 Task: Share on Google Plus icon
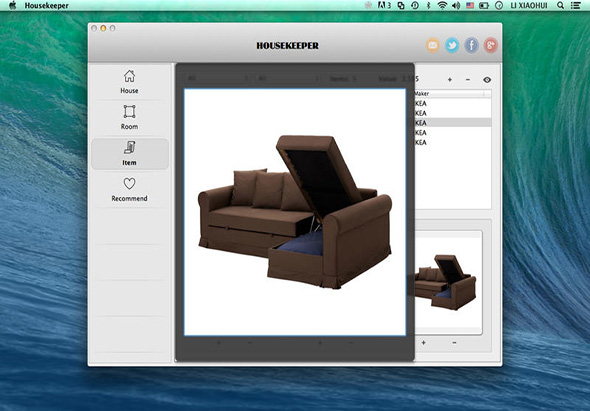click(490, 45)
